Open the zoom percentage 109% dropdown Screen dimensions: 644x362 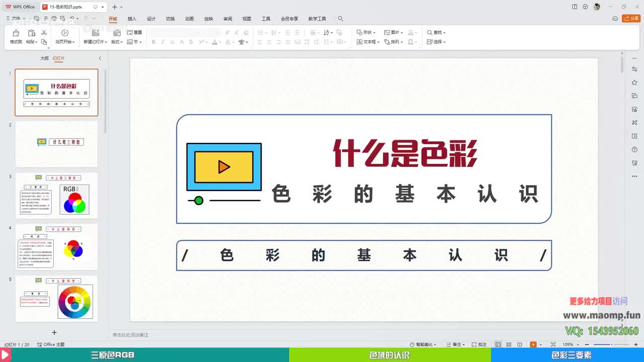(570, 344)
